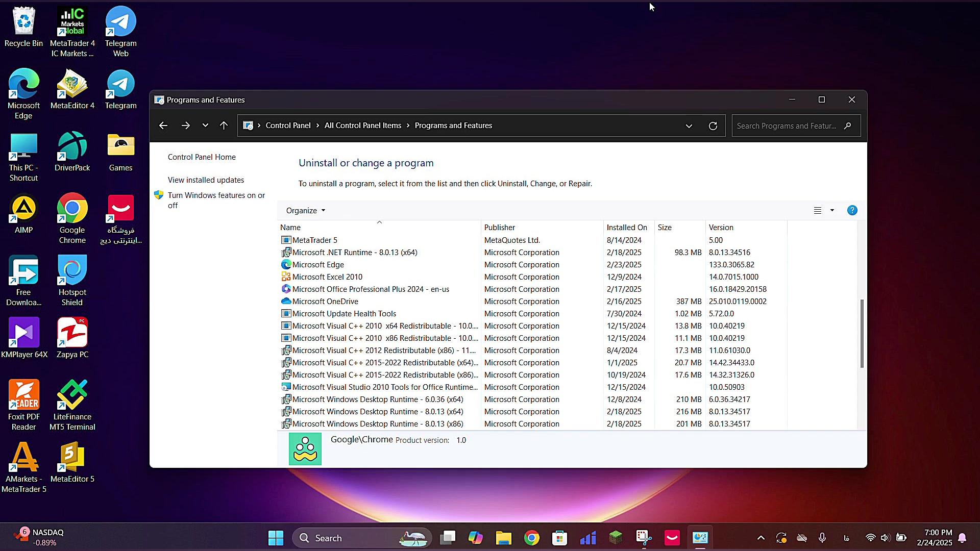Open the Organize dropdown menu
The height and width of the screenshot is (551, 980).
point(305,210)
